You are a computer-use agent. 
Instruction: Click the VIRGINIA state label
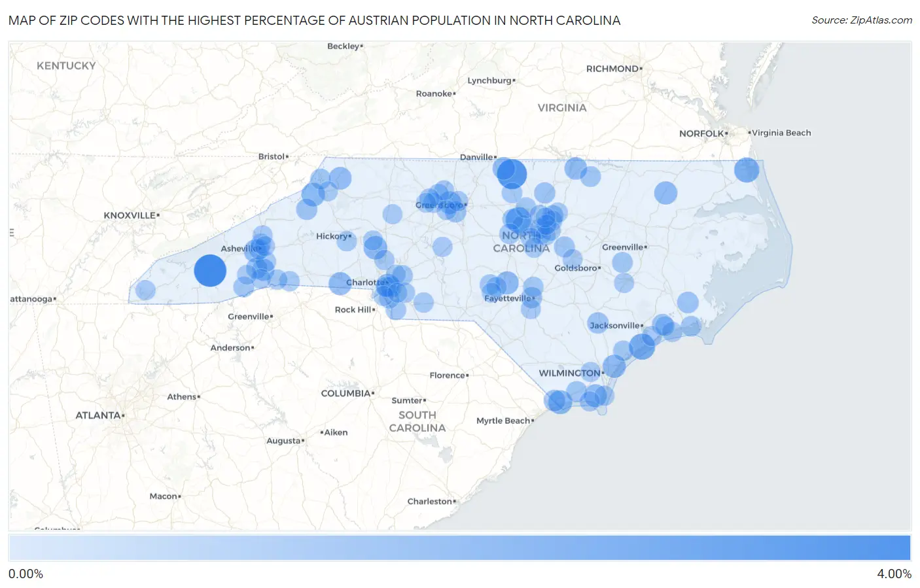pos(562,108)
